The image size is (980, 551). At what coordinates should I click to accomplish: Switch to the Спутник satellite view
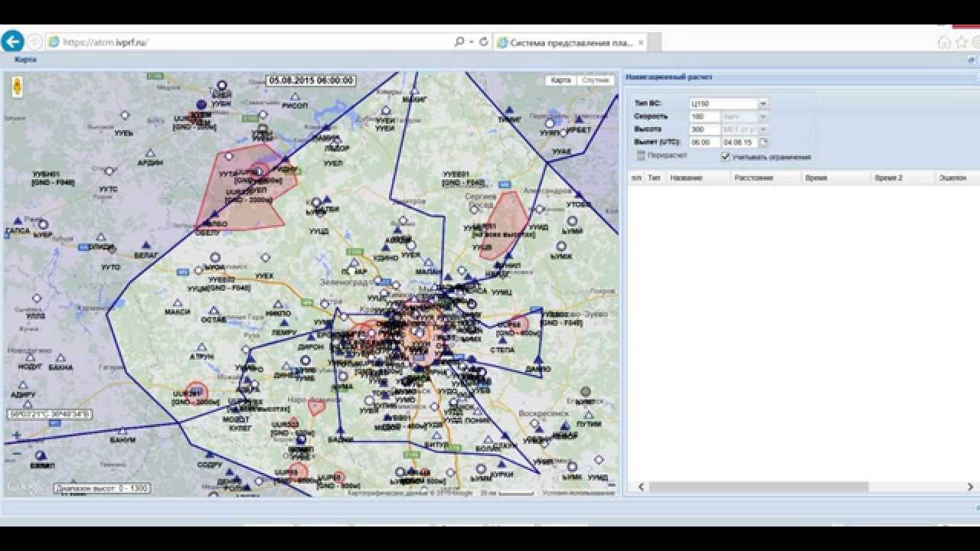click(595, 80)
